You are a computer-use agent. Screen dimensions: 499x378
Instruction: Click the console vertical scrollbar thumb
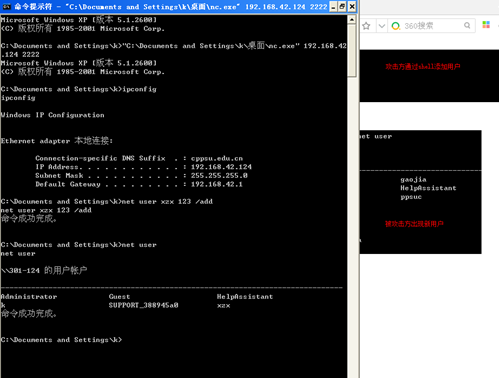point(352,51)
